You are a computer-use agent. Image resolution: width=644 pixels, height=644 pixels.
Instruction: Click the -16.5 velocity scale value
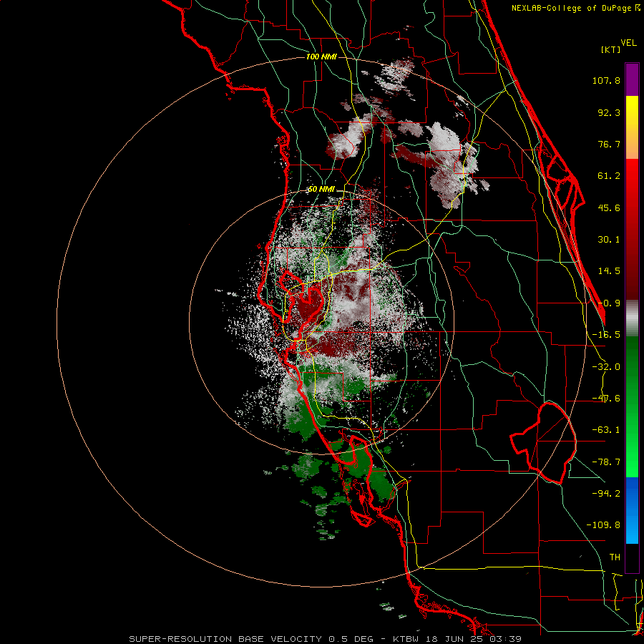click(606, 335)
